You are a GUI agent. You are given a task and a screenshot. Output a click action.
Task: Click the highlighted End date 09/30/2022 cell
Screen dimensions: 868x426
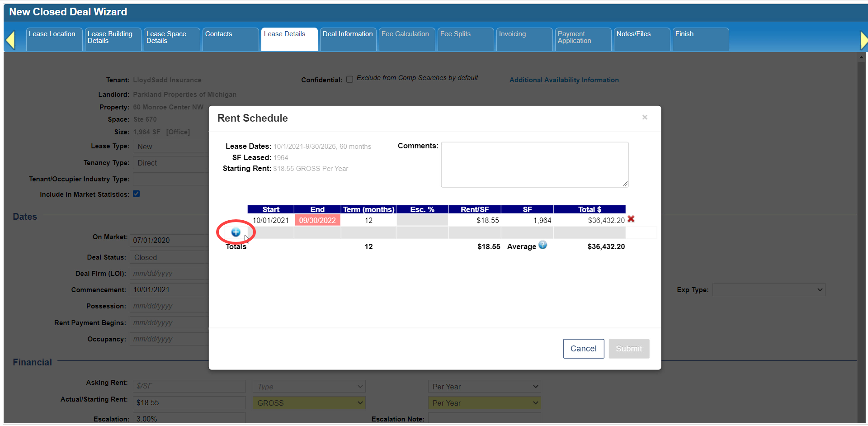point(317,220)
